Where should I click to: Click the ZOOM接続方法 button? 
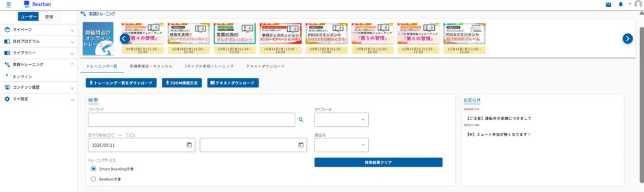(182, 83)
